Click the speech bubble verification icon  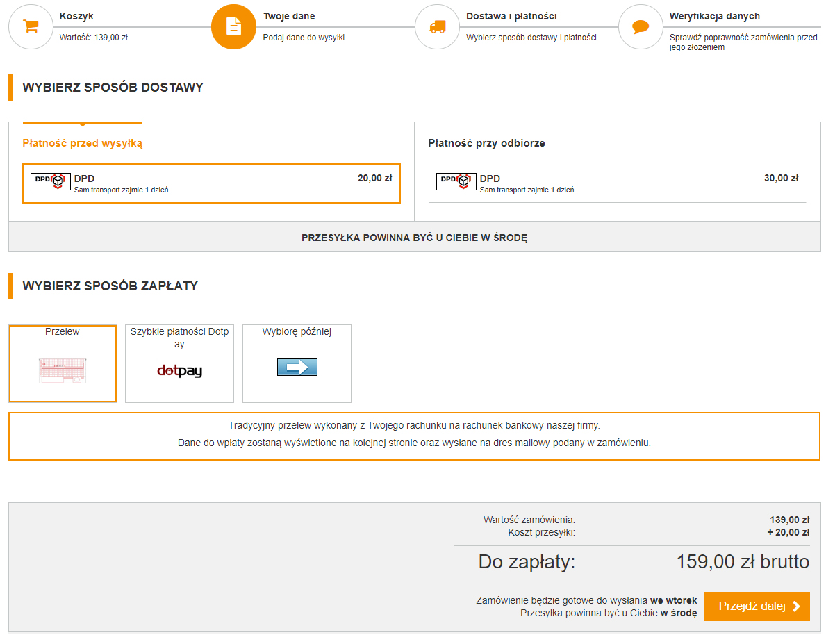(x=641, y=27)
